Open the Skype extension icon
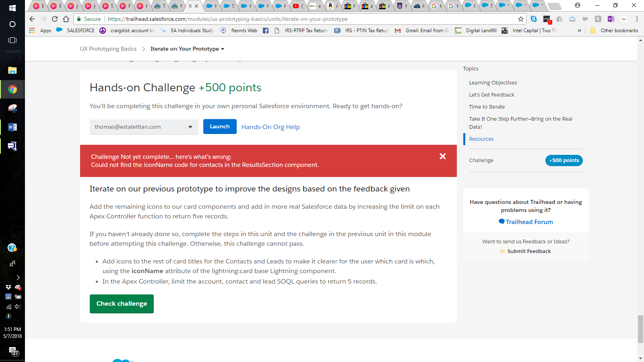Viewport: 644px width, 362px height. click(x=534, y=19)
